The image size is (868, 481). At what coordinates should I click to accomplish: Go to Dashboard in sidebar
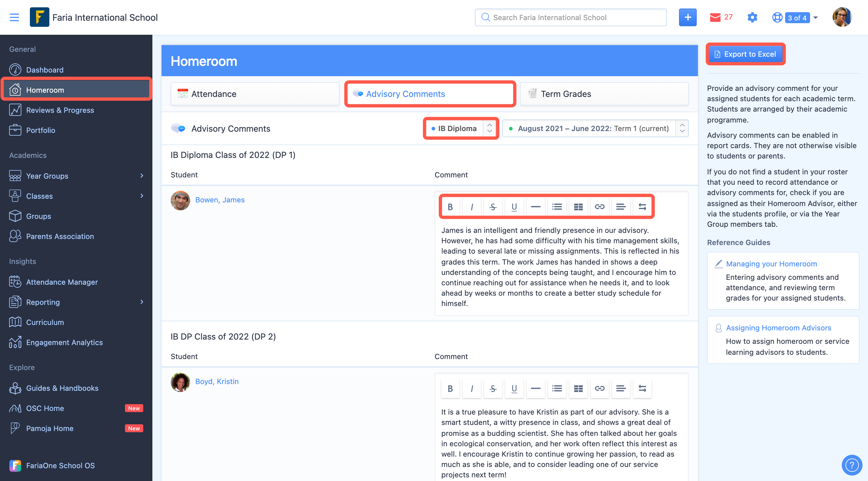coord(76,70)
